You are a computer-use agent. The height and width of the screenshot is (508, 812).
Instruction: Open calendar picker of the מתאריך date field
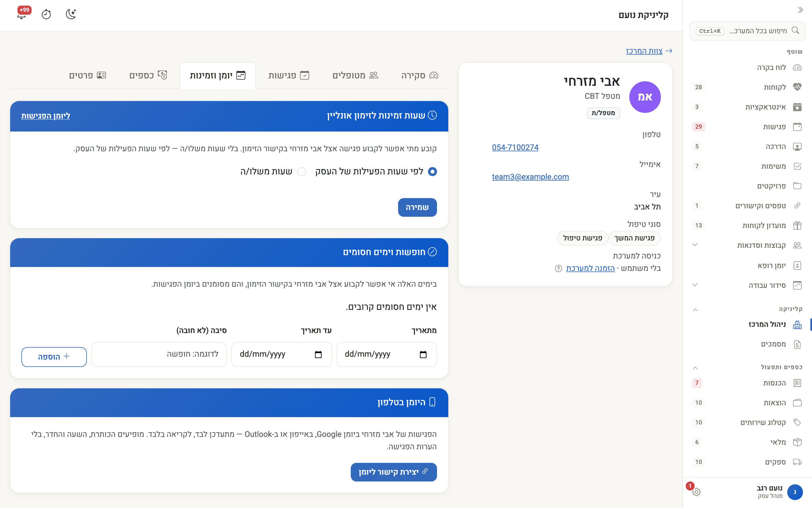[423, 354]
